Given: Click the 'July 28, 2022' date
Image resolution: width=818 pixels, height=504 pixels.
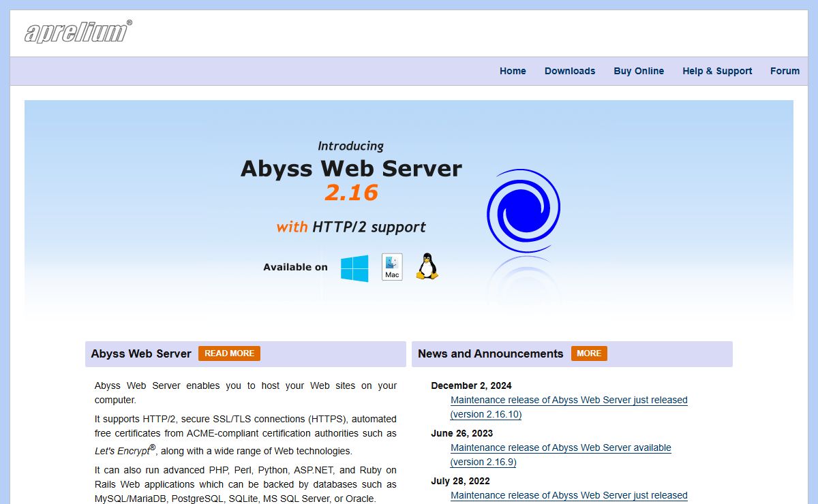Looking at the screenshot, I should [x=460, y=481].
